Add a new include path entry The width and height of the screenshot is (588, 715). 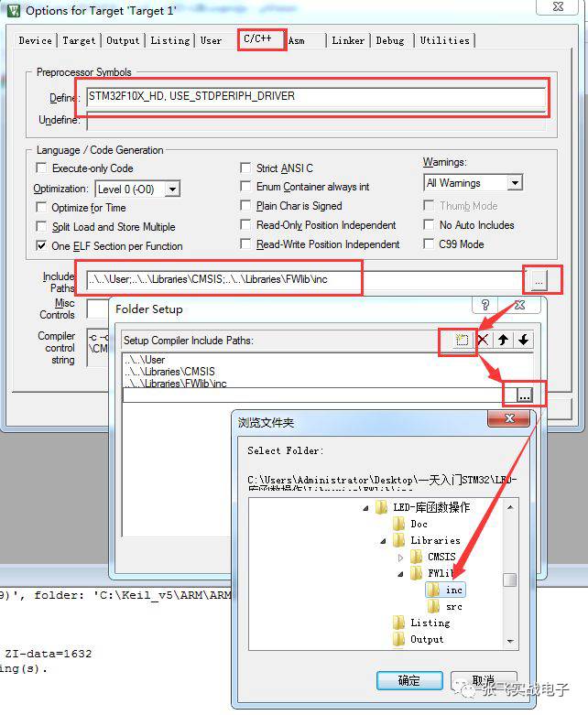[462, 340]
